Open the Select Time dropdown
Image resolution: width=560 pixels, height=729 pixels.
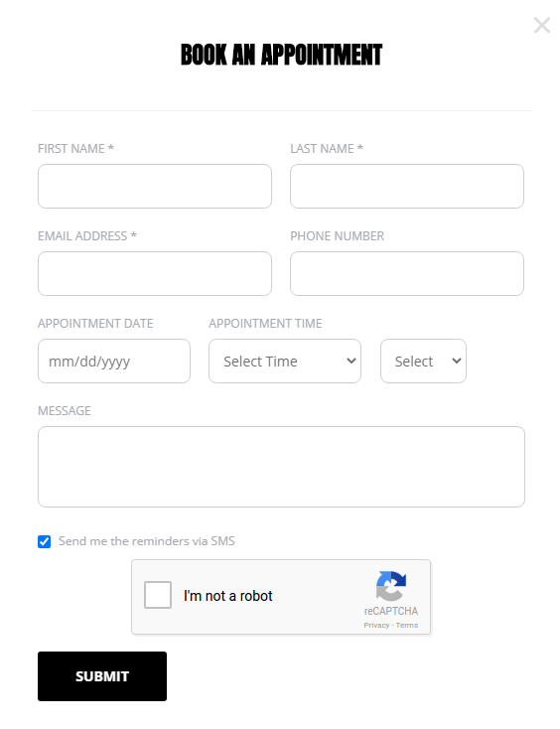coord(285,362)
